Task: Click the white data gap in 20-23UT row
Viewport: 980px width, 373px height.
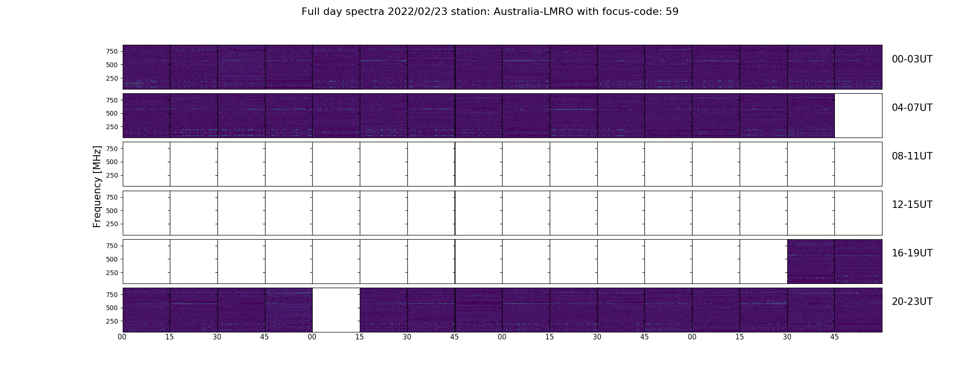Action: tap(336, 310)
